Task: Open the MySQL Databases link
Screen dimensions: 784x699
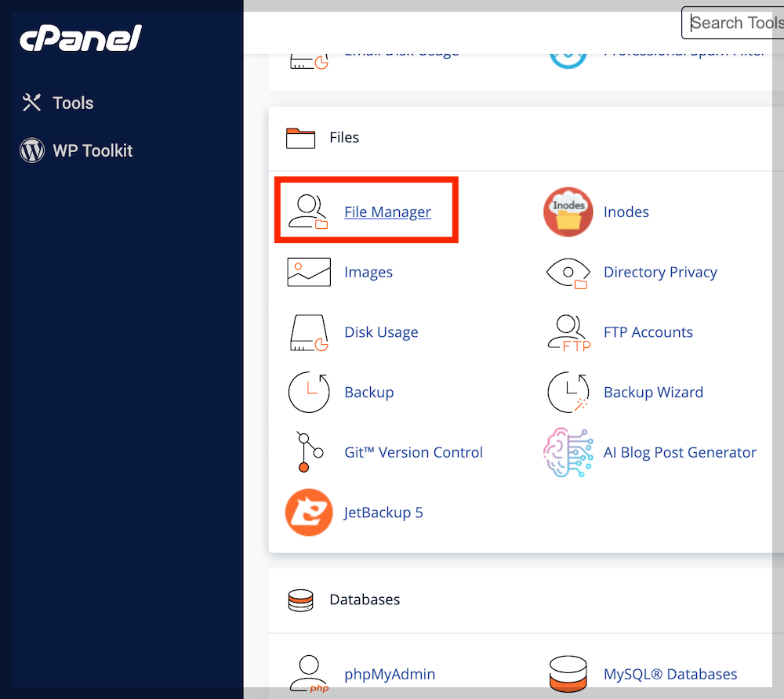Action: 670,674
